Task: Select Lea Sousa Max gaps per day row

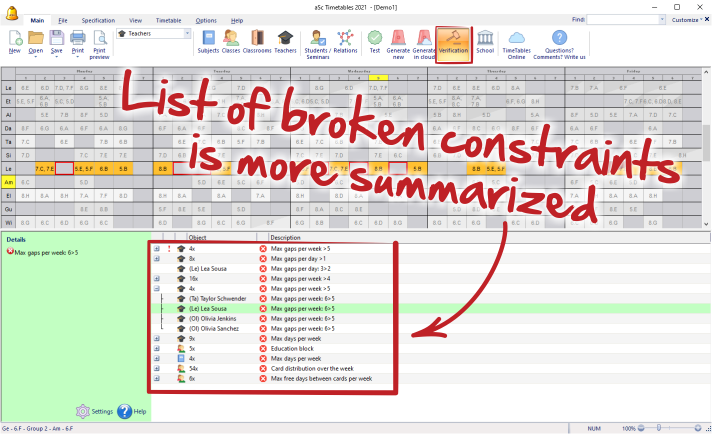Action: point(430,269)
